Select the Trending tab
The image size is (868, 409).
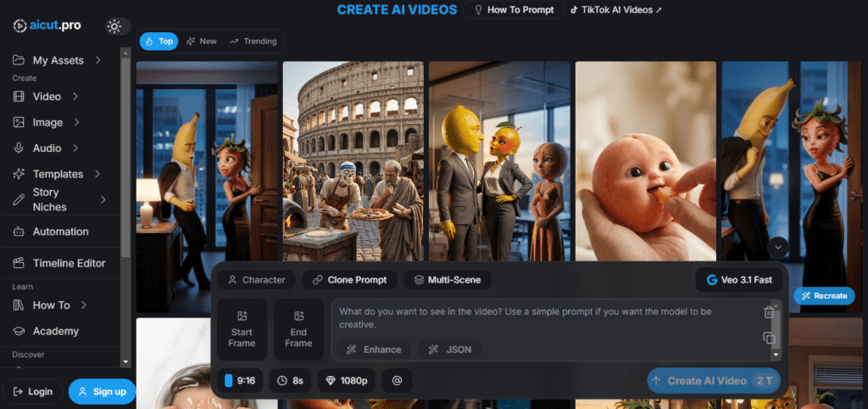[253, 41]
